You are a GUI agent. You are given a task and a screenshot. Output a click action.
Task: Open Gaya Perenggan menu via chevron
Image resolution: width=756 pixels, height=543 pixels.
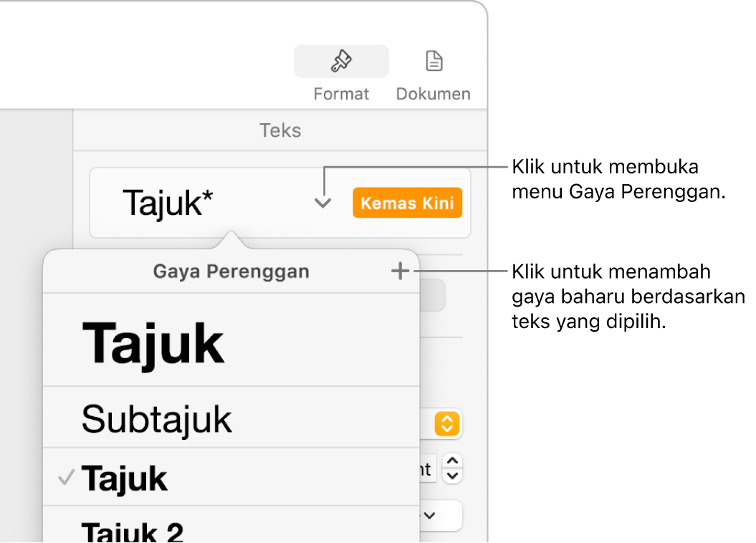tap(322, 203)
